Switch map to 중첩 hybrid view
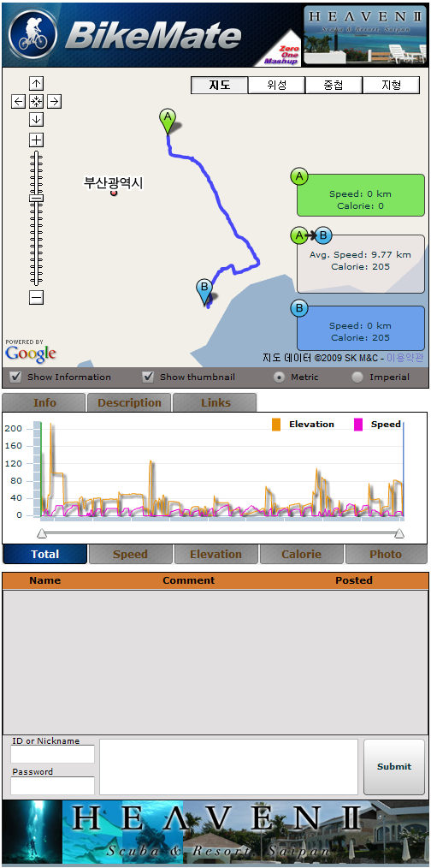This screenshot has width=431, height=868. pos(334,86)
